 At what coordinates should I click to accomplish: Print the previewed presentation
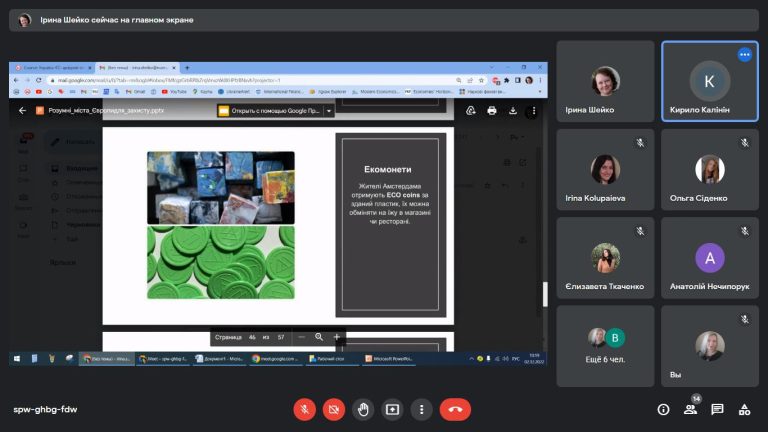coord(492,111)
